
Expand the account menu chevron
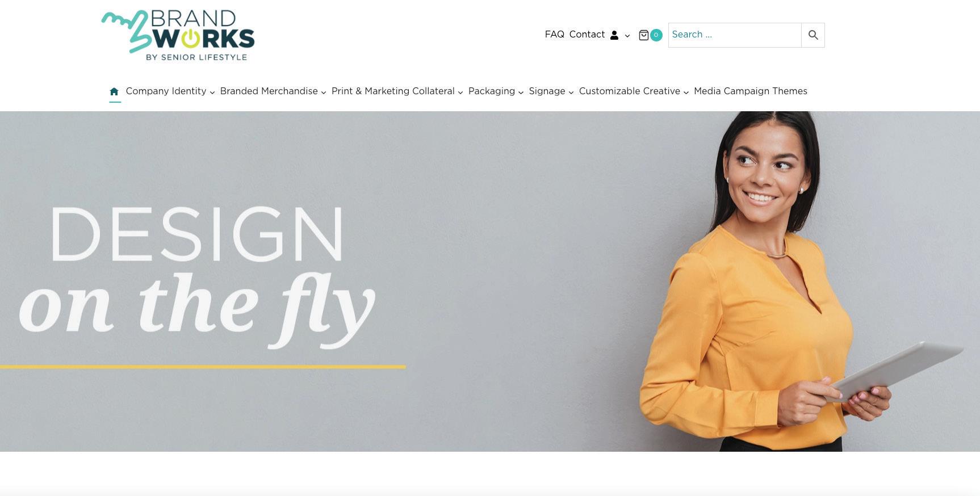627,36
